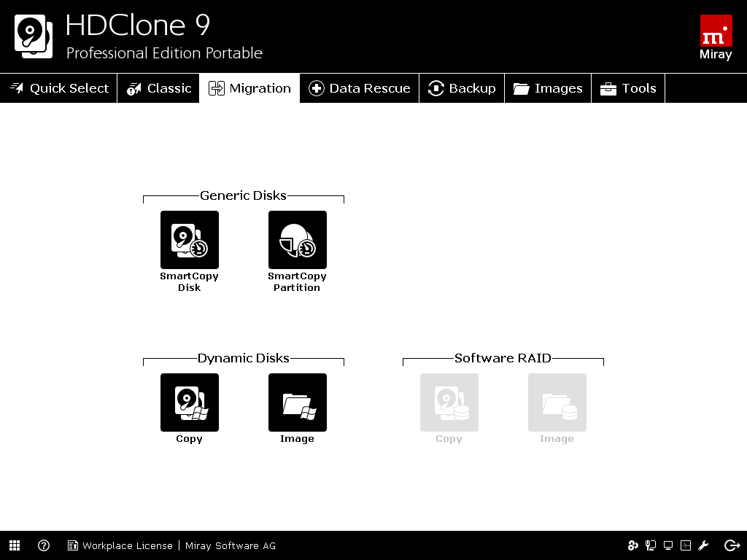
Task: Select the greyed Software RAID Copy icon
Action: click(x=449, y=402)
